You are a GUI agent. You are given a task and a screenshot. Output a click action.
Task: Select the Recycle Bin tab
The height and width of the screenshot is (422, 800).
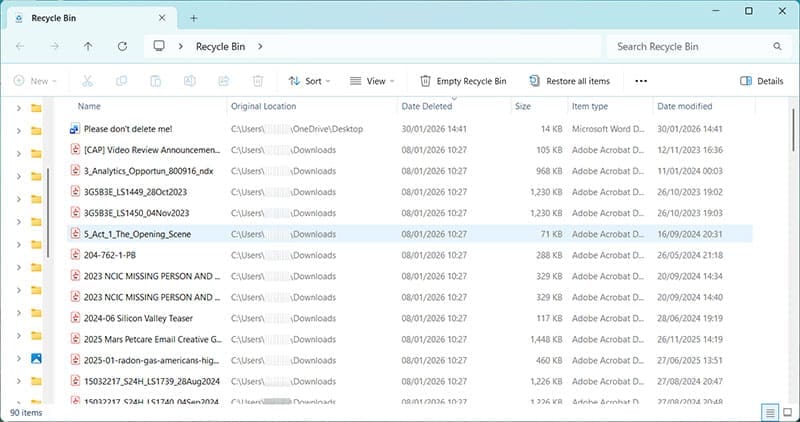click(92, 18)
